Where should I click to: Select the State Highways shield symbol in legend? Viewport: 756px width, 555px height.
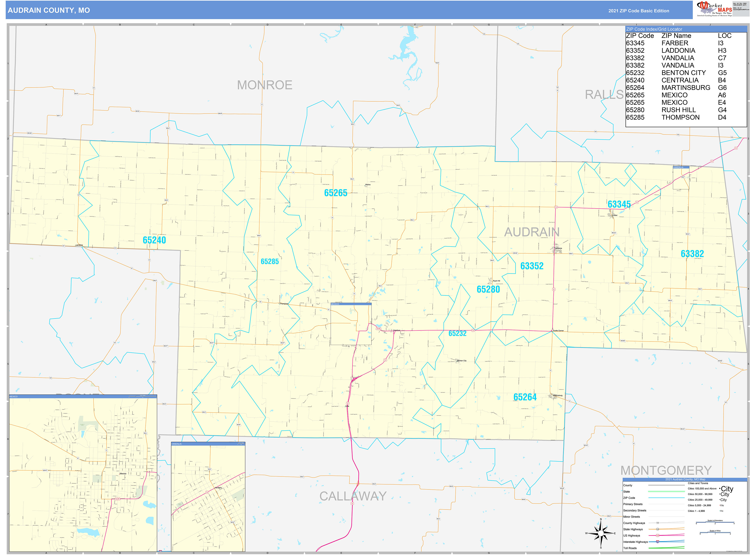click(x=658, y=529)
